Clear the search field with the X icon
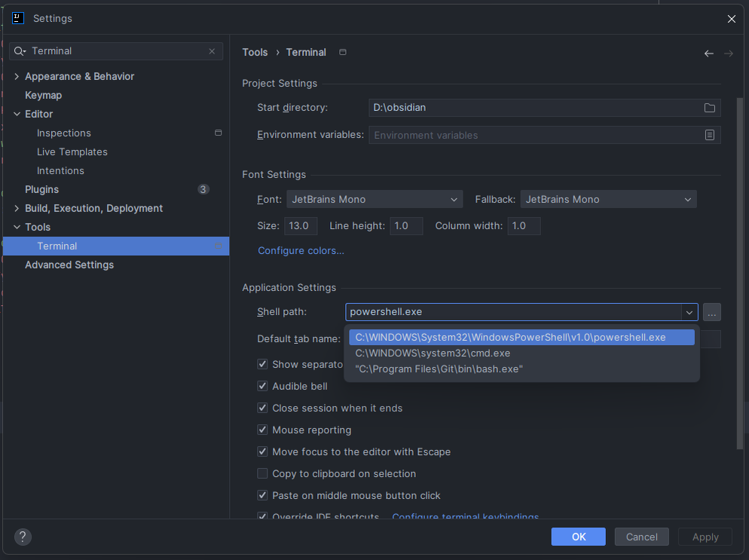 click(x=212, y=50)
